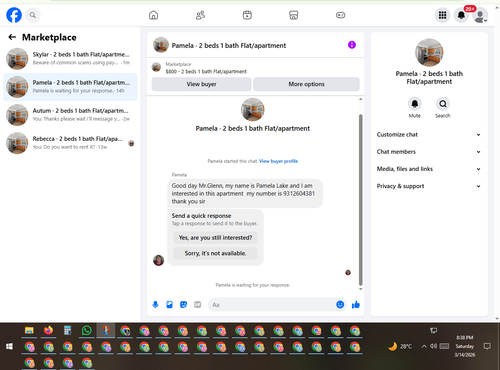Click the attach photo icon
Screen dimensions: 500x370
click(x=169, y=304)
